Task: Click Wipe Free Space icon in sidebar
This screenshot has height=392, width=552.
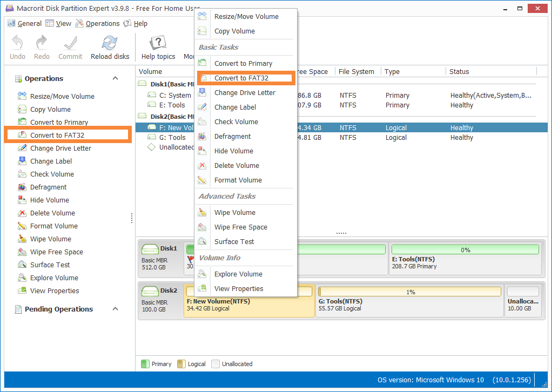Action: coord(22,252)
